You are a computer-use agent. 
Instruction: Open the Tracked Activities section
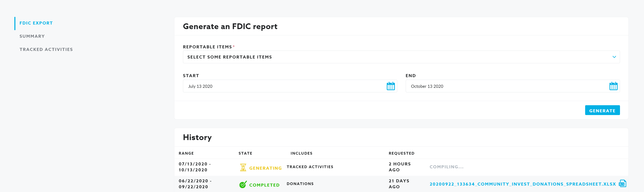(x=46, y=50)
